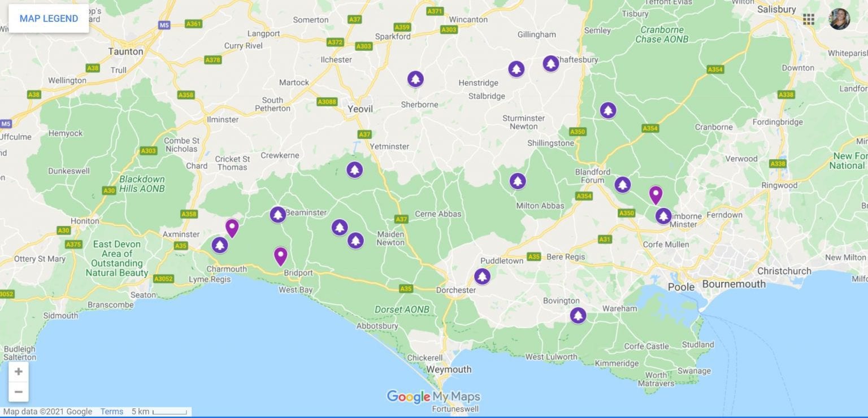
Task: Open the Google apps grid
Action: (x=809, y=19)
